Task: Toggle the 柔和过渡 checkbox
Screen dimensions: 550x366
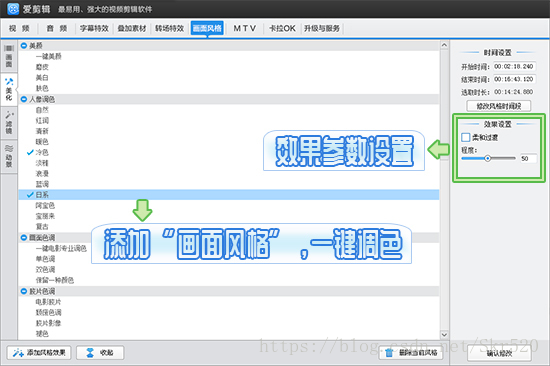Action: pyautogui.click(x=466, y=138)
